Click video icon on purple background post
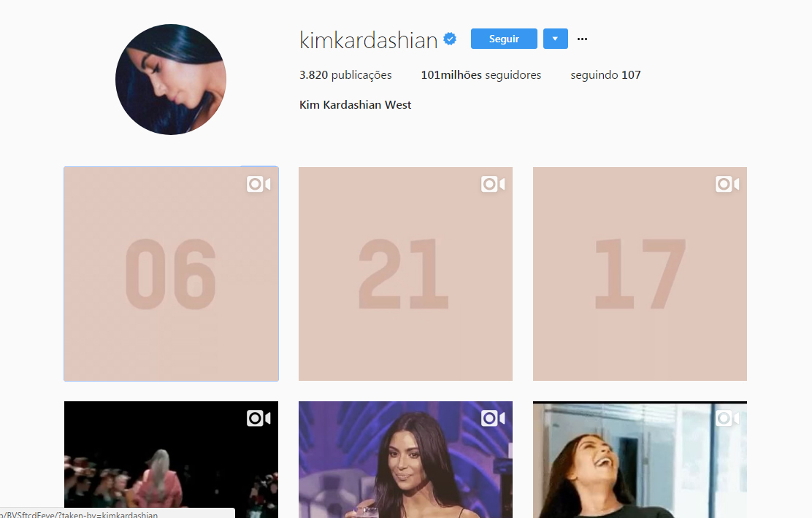Viewport: 812px width, 518px height. [x=493, y=418]
